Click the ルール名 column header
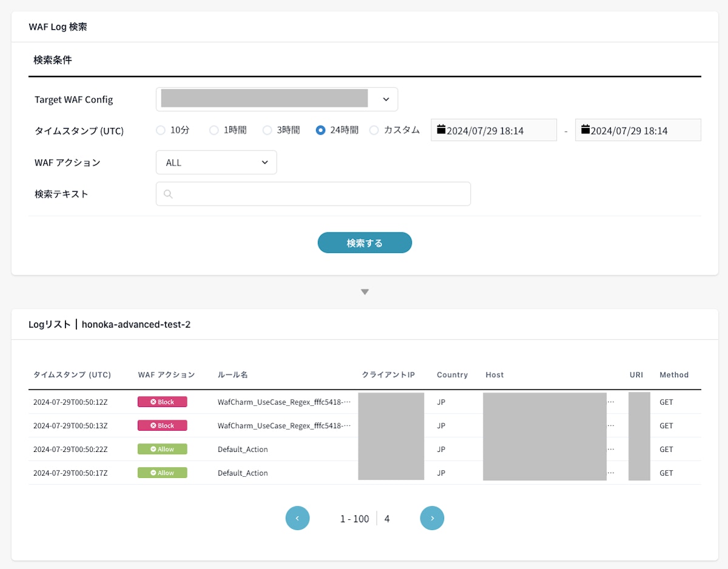 point(232,375)
